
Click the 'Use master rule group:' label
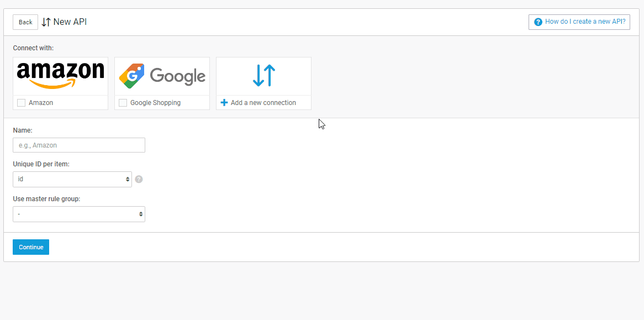point(46,199)
